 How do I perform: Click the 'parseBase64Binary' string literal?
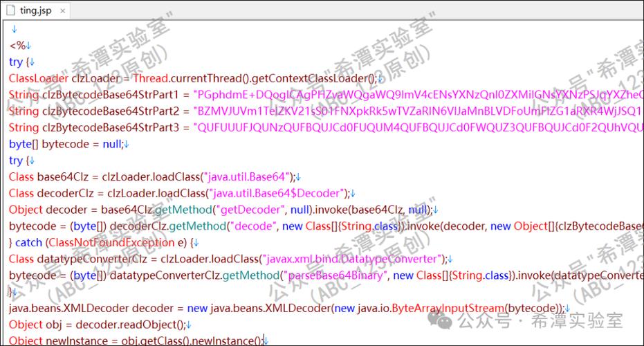335,275
